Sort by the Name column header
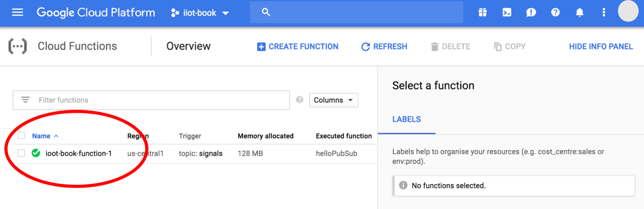Viewport: 644px width, 209px height. click(41, 136)
